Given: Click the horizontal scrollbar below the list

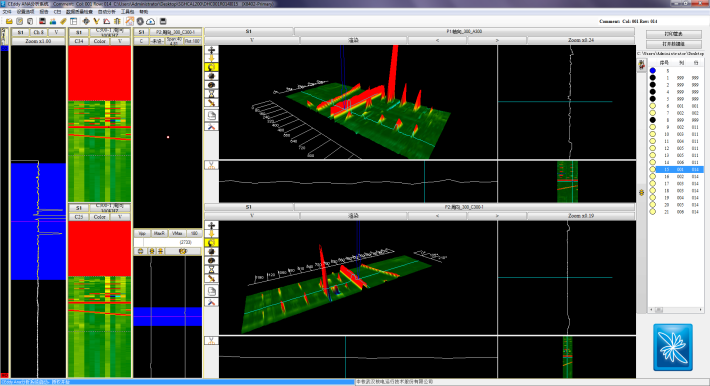Looking at the screenshot, I should 675,310.
